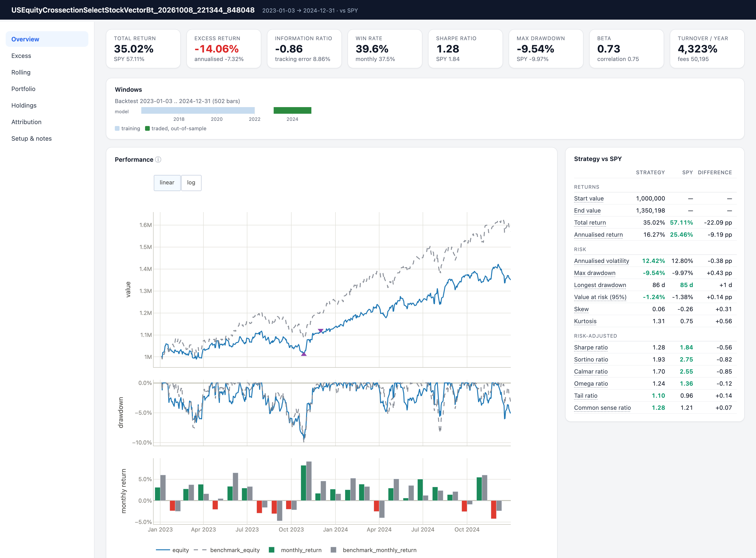Image resolution: width=756 pixels, height=558 pixels.
Task: Click the backtest title in header
Action: click(x=133, y=10)
